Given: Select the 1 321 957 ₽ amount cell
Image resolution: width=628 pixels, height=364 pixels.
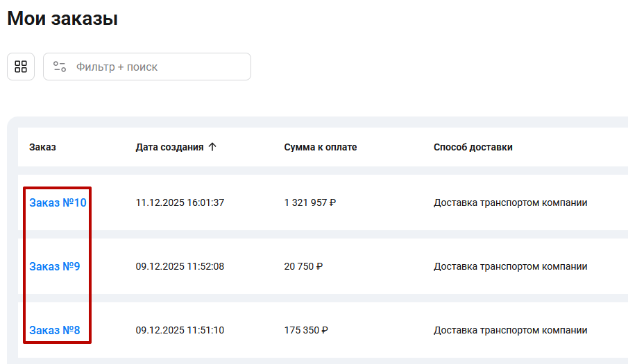Looking at the screenshot, I should (x=309, y=202).
